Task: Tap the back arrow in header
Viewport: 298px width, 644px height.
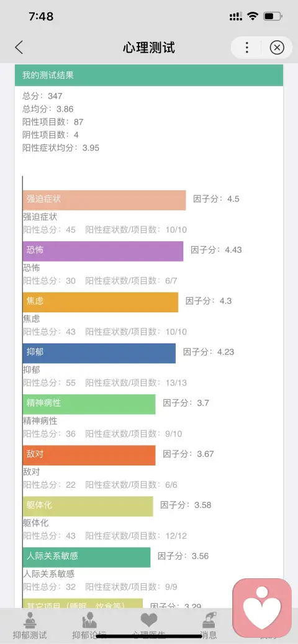Action: pos(19,48)
